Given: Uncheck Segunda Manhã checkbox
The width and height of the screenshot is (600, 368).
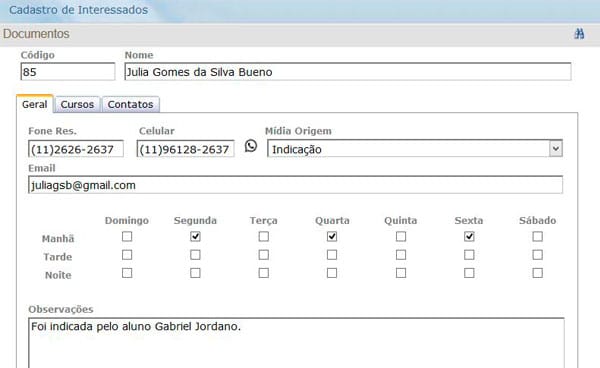Looking at the screenshot, I should coord(195,236).
